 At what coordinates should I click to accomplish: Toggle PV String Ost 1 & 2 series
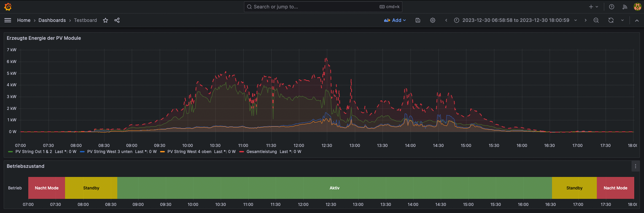[x=34, y=152]
